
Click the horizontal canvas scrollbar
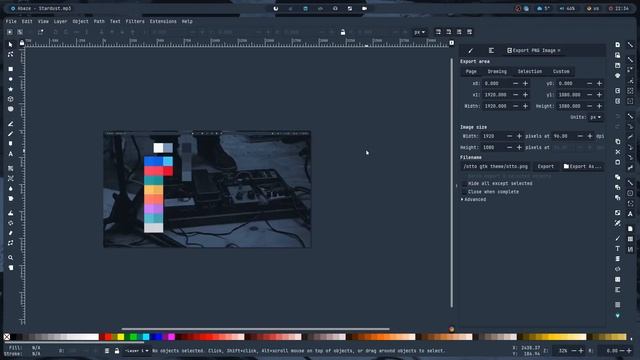tap(256, 329)
